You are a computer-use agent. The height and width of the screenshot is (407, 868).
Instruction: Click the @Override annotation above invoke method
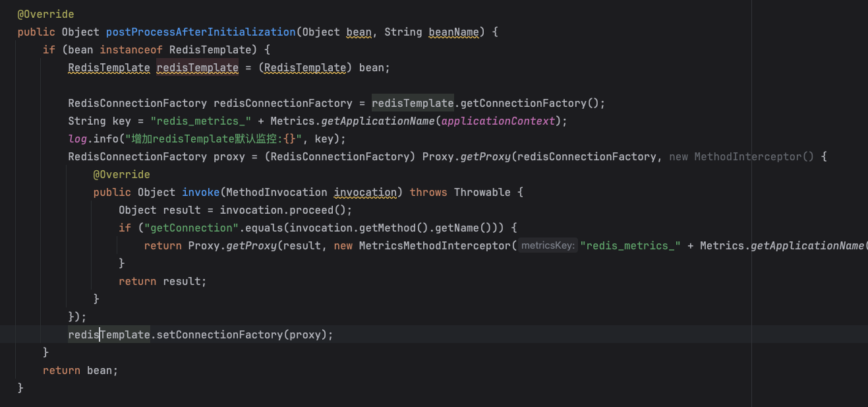121,174
